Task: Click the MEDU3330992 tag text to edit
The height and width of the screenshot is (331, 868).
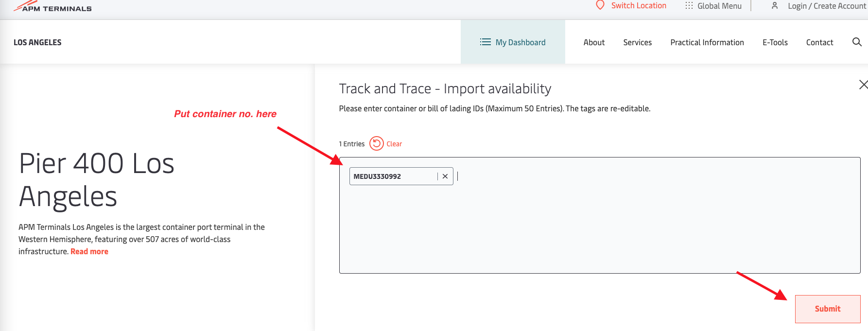Action: [377, 176]
